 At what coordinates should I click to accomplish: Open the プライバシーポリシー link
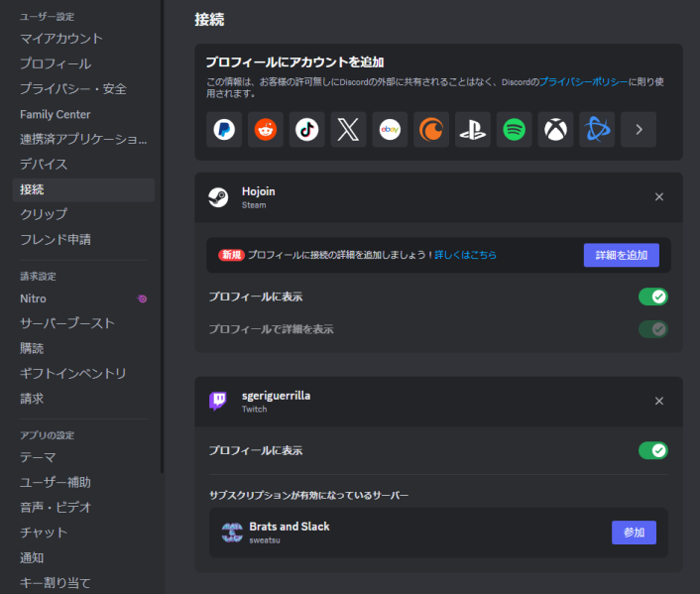click(583, 81)
